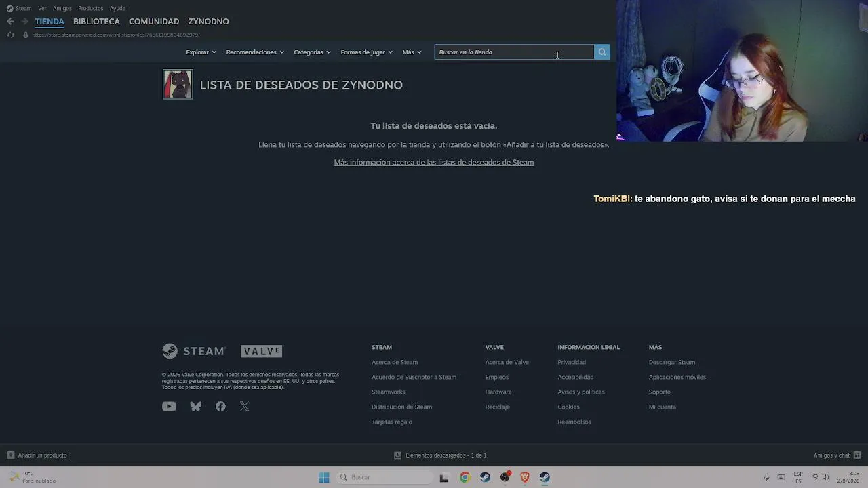The image size is (868, 488).
Task: Click the volume icon in system tray
Action: coord(826,477)
